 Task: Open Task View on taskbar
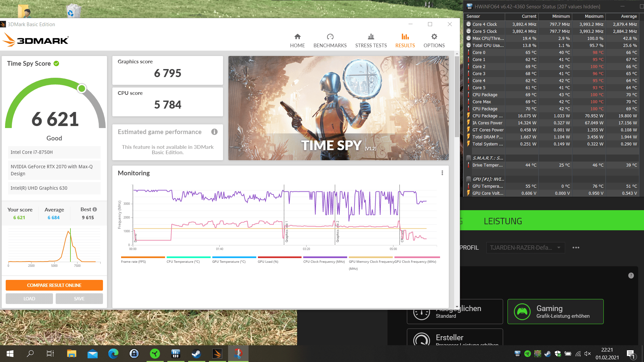[50, 354]
